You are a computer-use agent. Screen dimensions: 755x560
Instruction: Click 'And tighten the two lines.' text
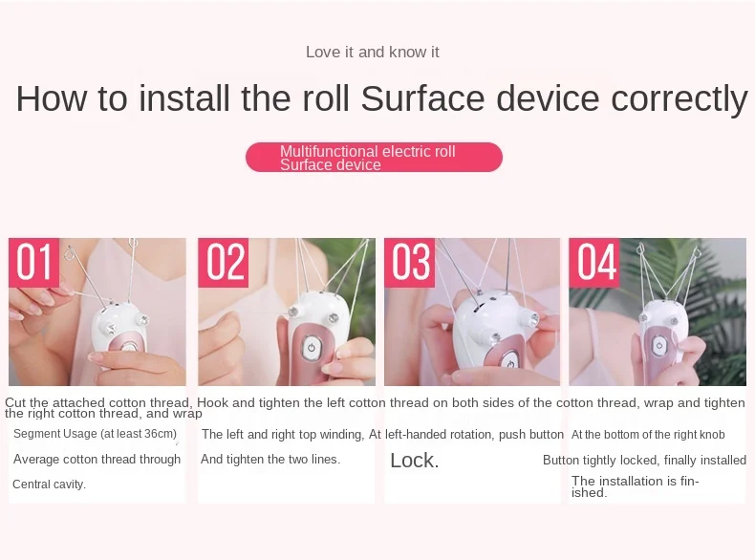(x=270, y=459)
